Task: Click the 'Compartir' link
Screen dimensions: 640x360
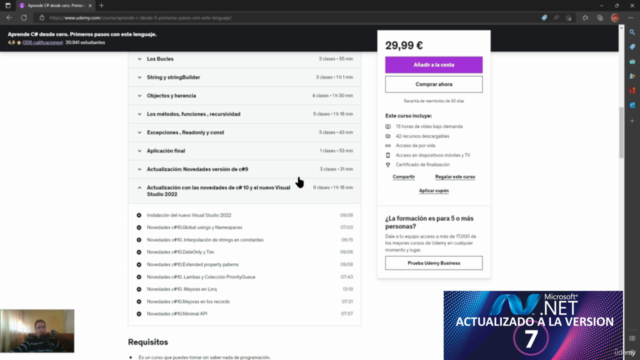Action: [404, 177]
